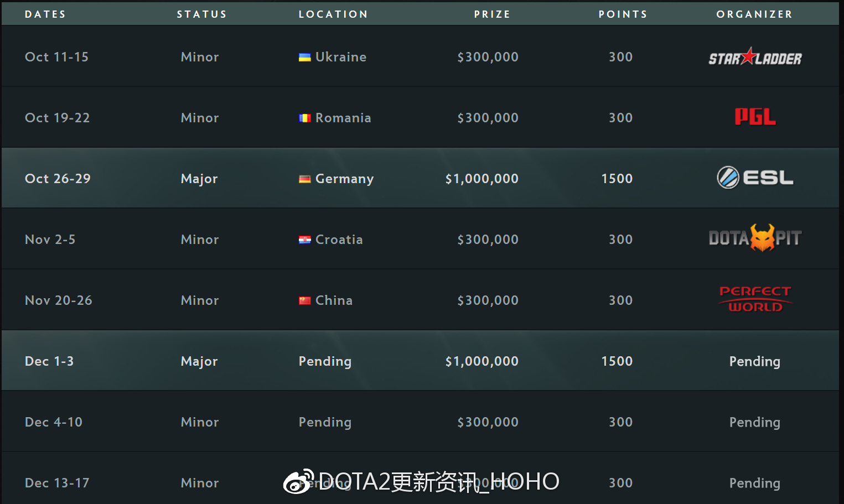Select the Romania flag icon

coord(305,118)
